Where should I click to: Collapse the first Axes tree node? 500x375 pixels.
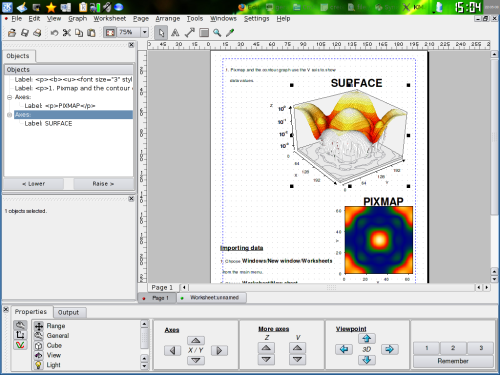[x=10, y=97]
